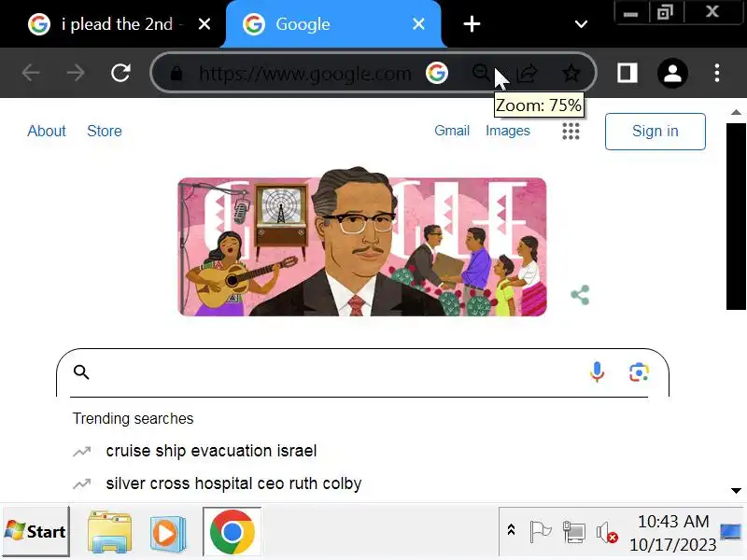Click the zoom magnifier icon in address bar
The width and height of the screenshot is (747, 560).
[x=482, y=74]
